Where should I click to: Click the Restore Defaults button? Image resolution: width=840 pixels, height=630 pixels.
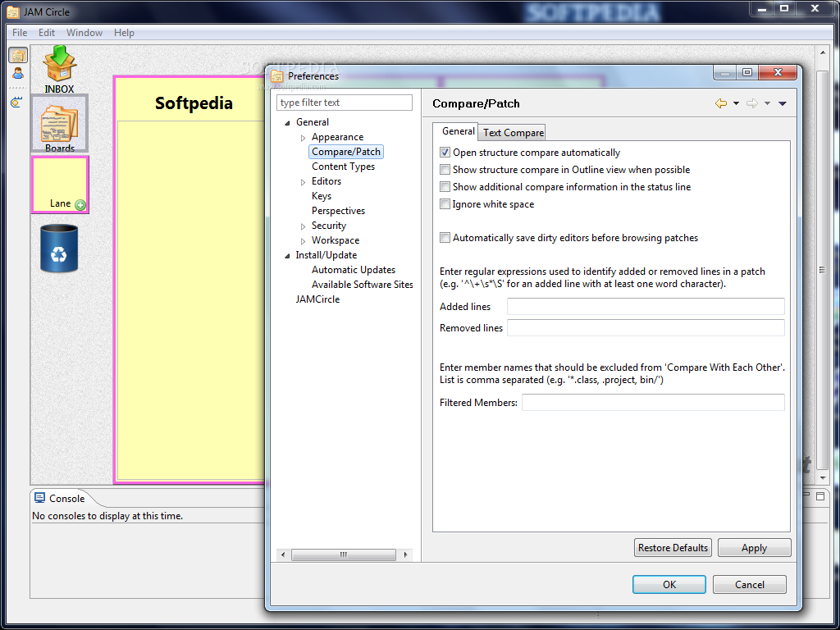pyautogui.click(x=673, y=547)
